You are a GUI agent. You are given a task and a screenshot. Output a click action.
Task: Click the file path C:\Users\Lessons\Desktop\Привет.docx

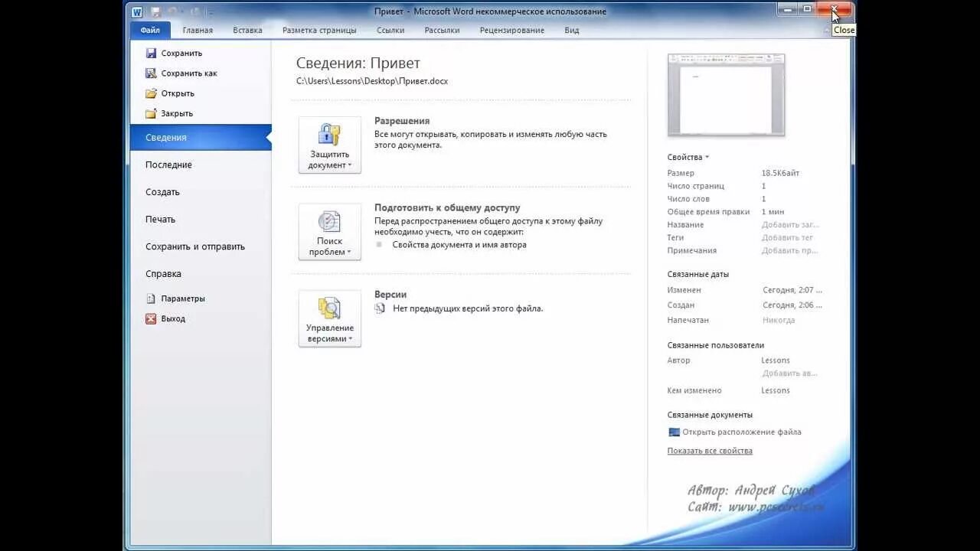(x=372, y=81)
